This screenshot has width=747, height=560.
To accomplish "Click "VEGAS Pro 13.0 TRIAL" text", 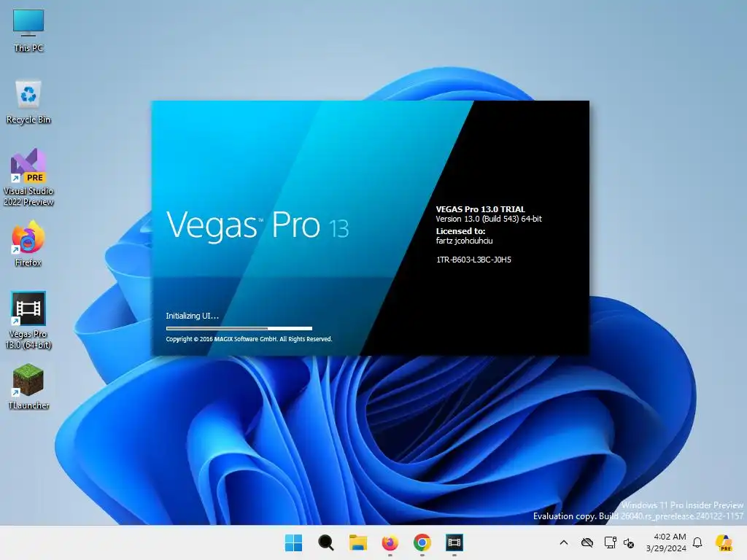I will [x=481, y=209].
